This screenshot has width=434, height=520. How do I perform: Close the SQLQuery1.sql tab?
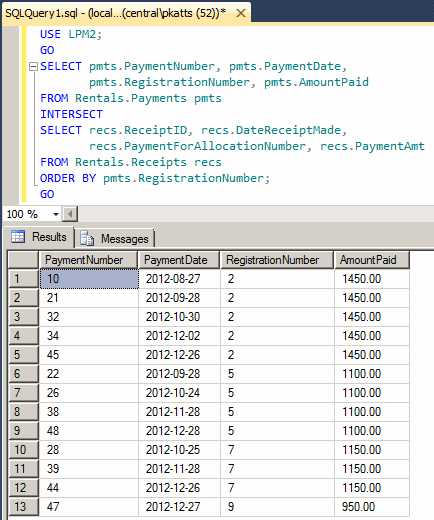point(241,13)
